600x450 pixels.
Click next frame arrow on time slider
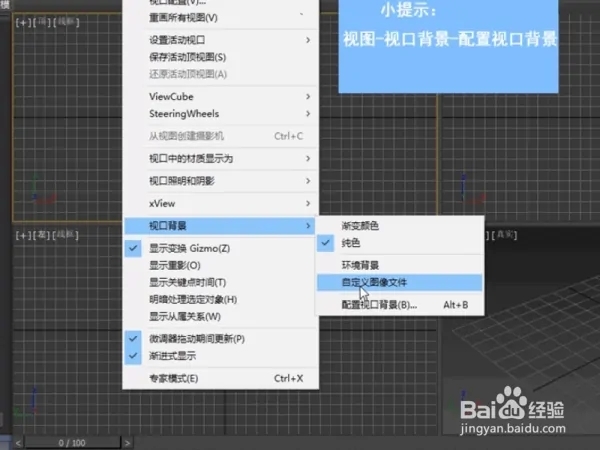[127, 443]
